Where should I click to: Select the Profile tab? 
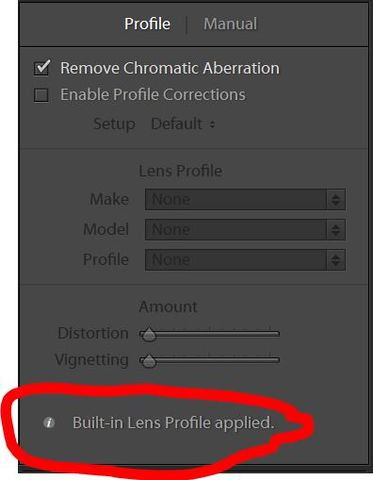point(147,24)
